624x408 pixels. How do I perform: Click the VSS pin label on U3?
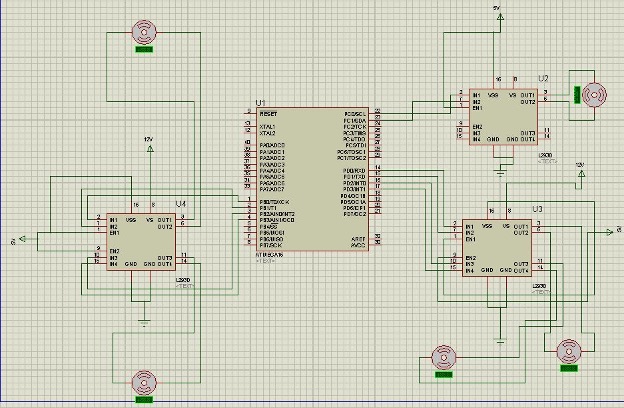tap(487, 226)
